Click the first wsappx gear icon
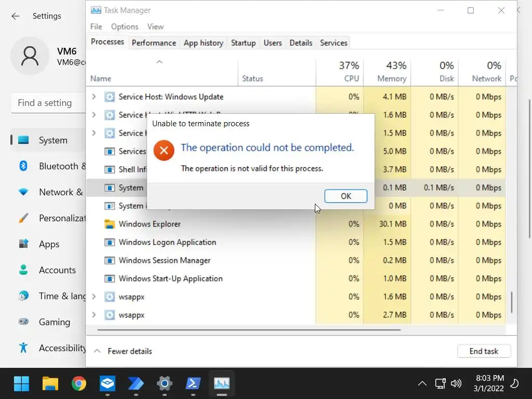This screenshot has height=399, width=532. click(x=109, y=297)
